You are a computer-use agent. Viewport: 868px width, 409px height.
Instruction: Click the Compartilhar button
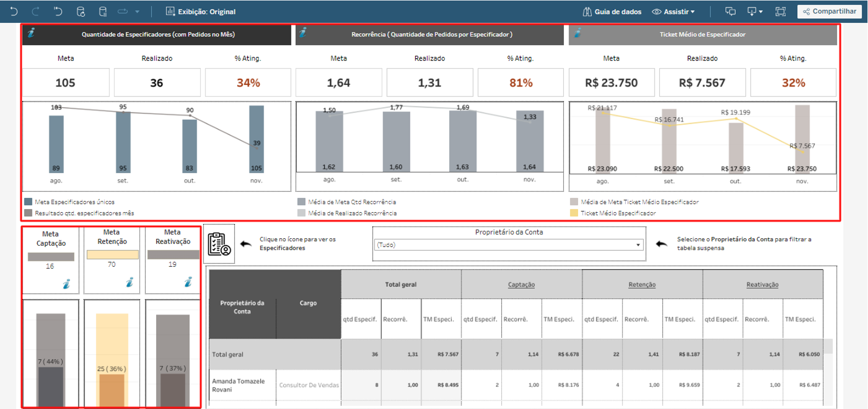(x=829, y=11)
